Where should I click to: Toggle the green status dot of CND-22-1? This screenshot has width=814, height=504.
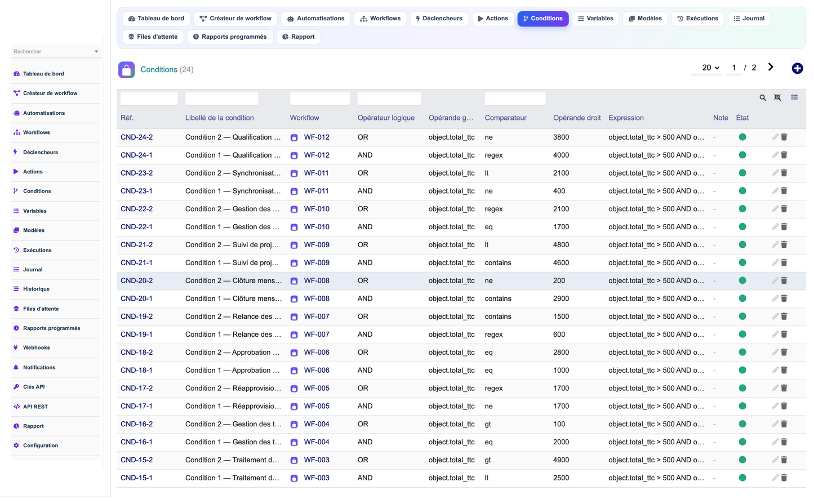click(x=742, y=227)
